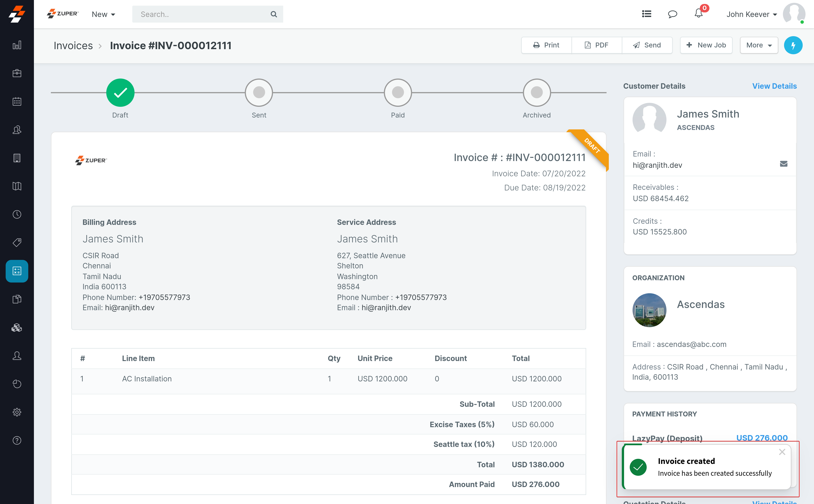Click the notifications bell icon
Viewport: 814px width, 504px height.
(x=698, y=14)
